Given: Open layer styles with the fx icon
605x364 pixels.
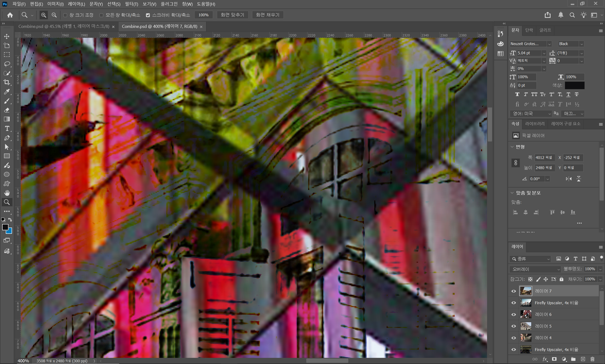Looking at the screenshot, I should [x=544, y=359].
